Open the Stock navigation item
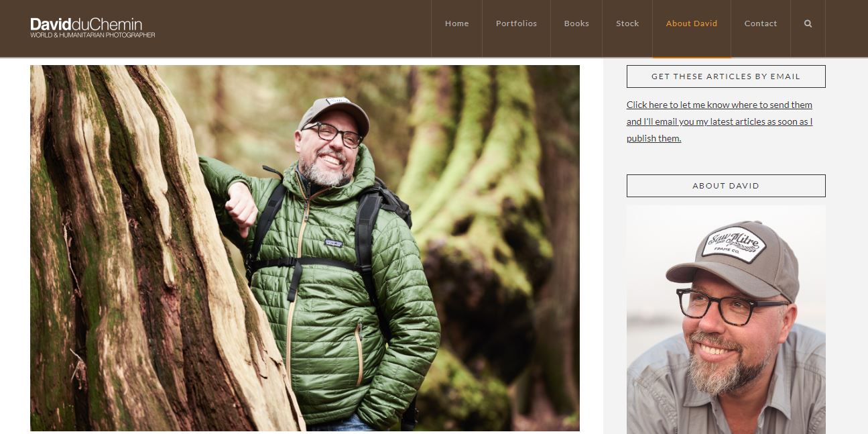 [627, 23]
